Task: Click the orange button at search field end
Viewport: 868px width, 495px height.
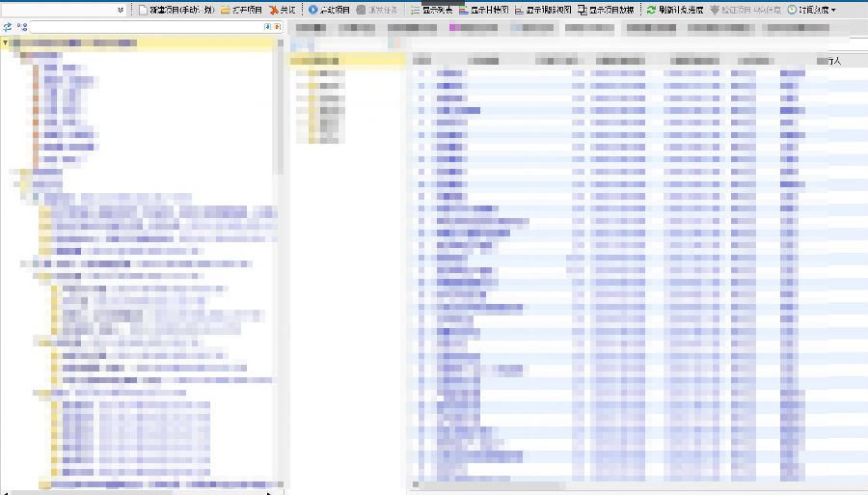Action: click(278, 27)
